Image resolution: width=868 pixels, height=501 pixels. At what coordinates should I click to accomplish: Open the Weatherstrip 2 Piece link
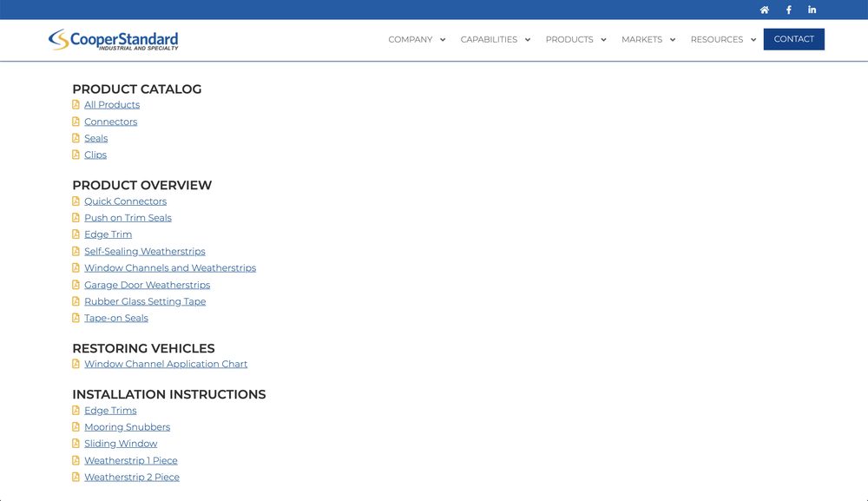click(132, 478)
